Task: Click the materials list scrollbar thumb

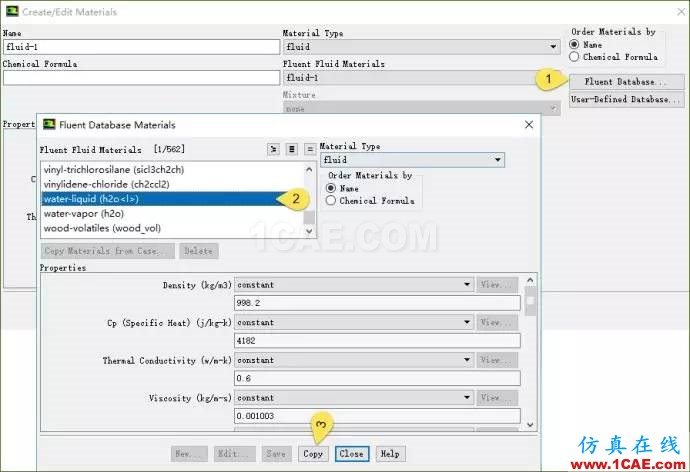Action: [309, 217]
